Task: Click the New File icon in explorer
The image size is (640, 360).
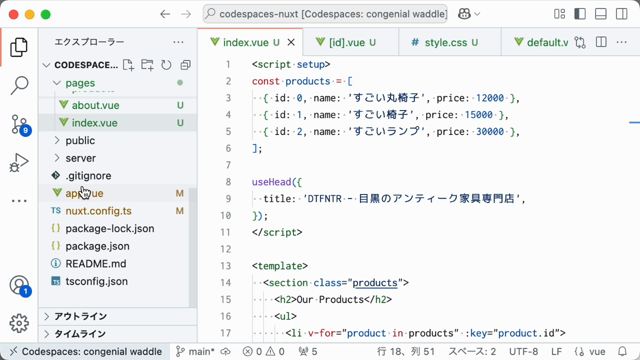Action: click(129, 65)
